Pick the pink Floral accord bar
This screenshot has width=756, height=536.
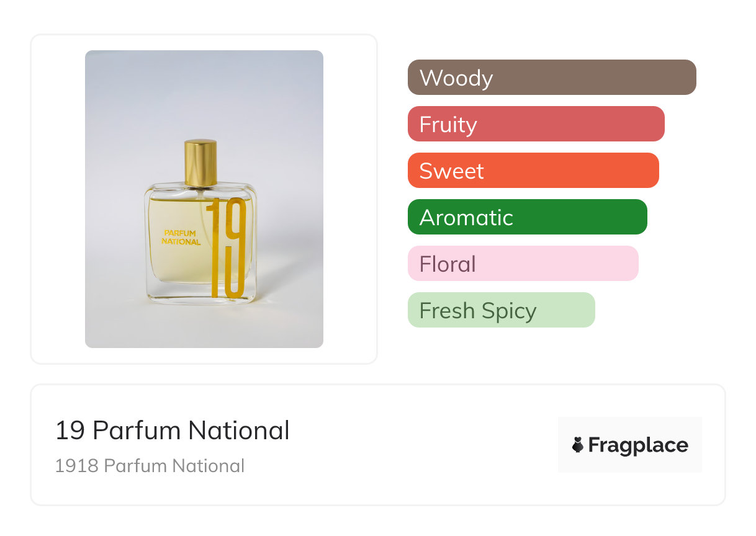tap(523, 264)
